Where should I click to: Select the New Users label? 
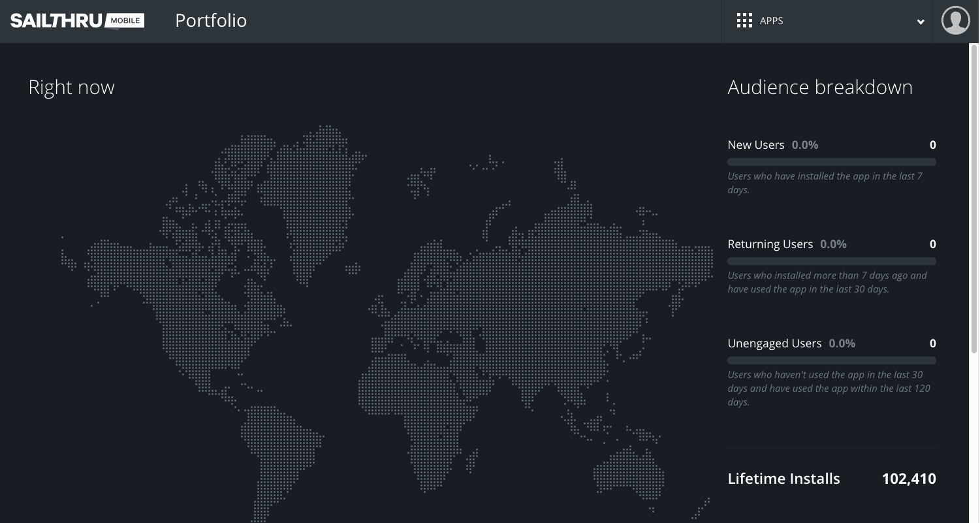[756, 145]
